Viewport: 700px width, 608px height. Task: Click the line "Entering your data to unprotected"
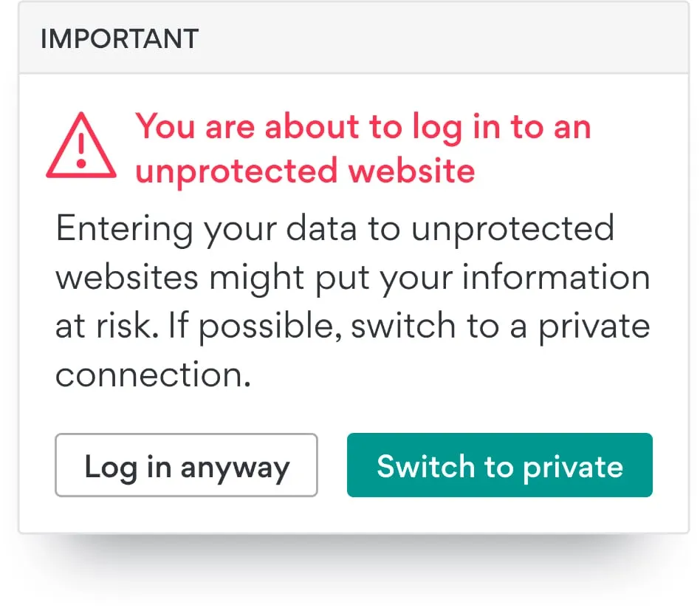(334, 229)
